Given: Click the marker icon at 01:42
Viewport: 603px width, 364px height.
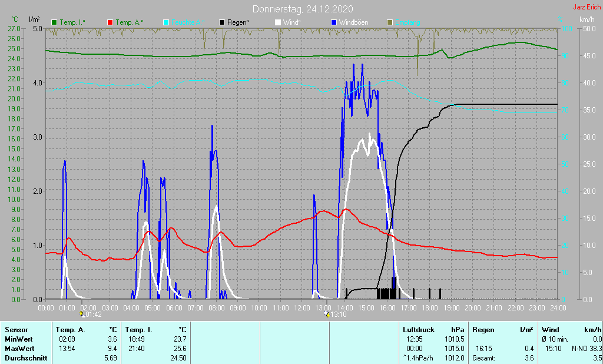Looking at the screenshot, I should [82, 315].
